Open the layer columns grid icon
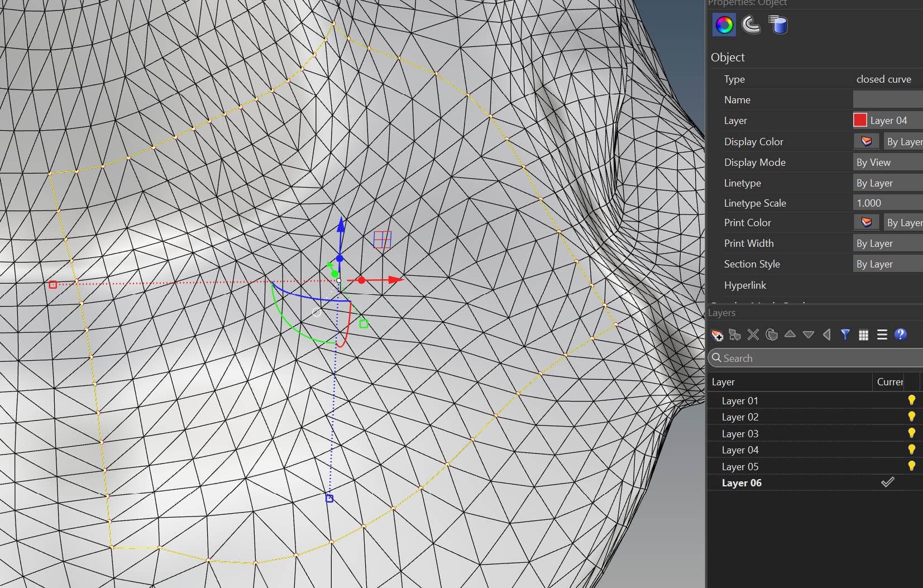923x588 pixels. pos(863,335)
